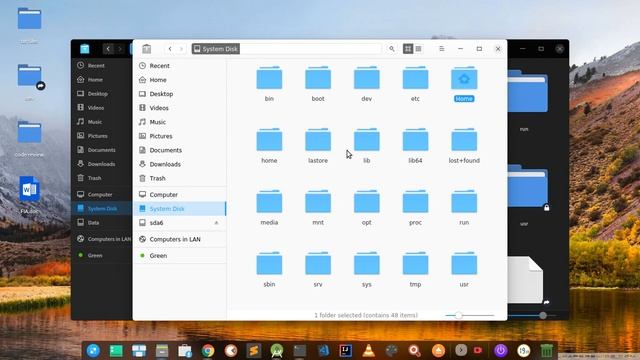This screenshot has height=360, width=640.
Task: Open the media folder
Action: click(x=269, y=202)
